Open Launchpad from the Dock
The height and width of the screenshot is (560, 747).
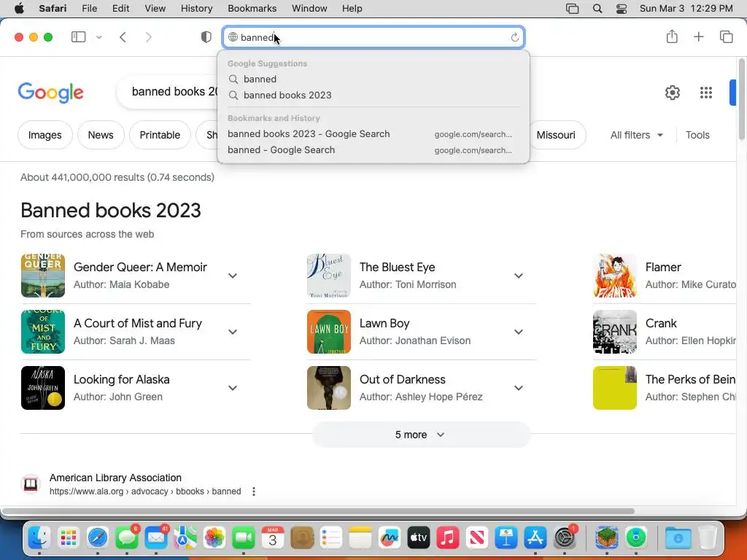[x=69, y=538]
